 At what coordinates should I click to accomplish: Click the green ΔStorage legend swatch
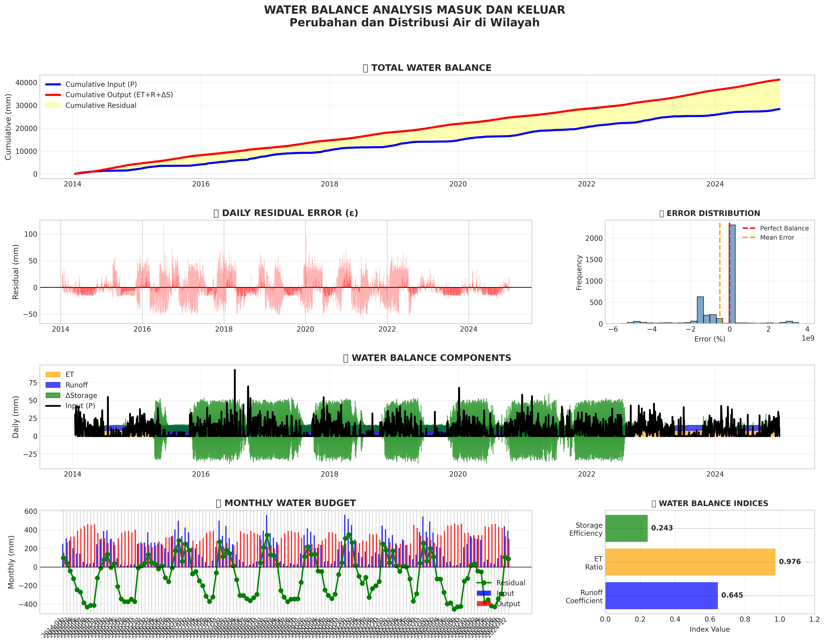(x=53, y=395)
